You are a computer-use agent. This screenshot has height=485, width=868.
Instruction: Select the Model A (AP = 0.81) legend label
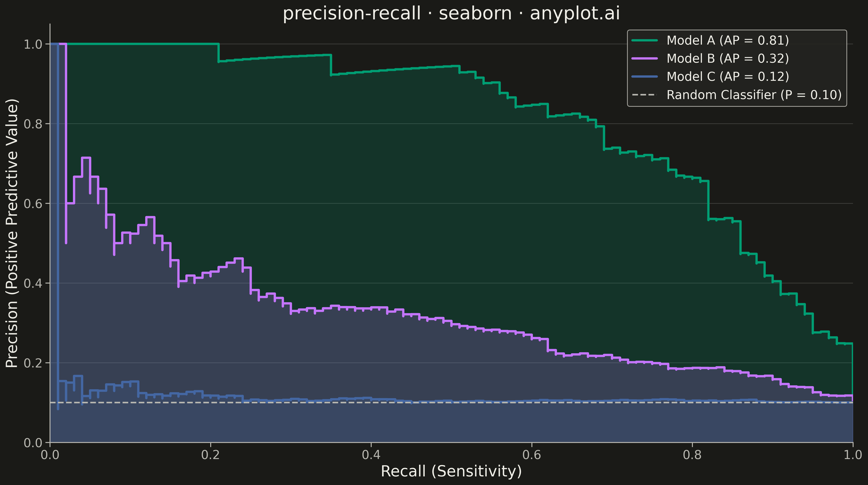[x=728, y=40]
